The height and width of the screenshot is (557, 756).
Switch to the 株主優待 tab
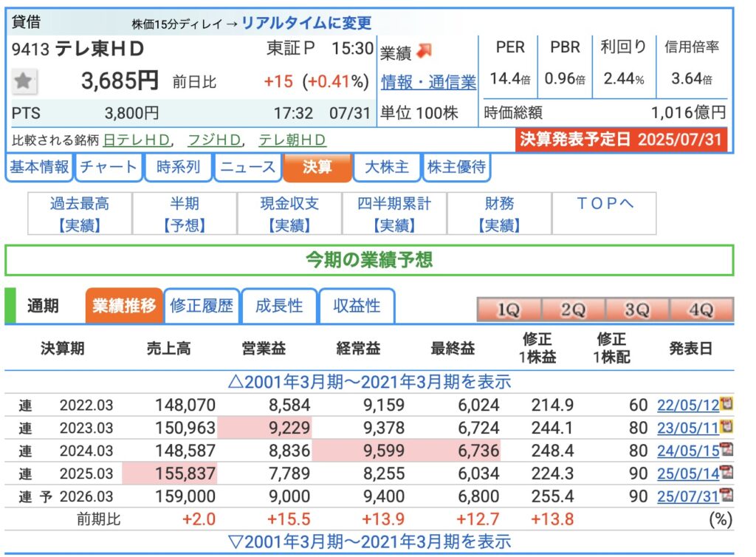point(456,167)
